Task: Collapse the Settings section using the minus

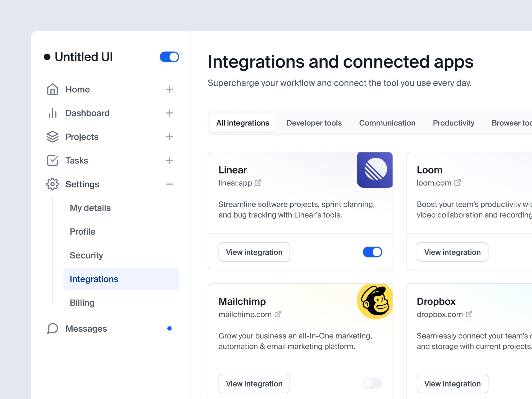Action: [x=169, y=184]
